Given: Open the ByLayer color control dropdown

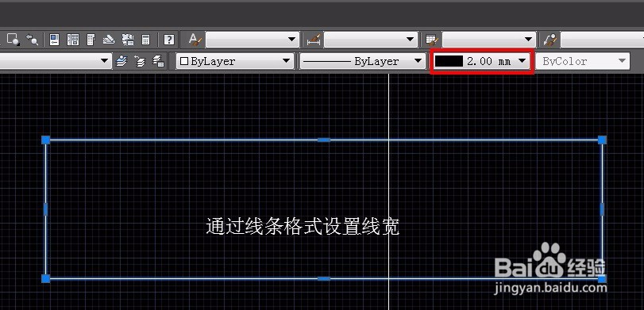Looking at the screenshot, I should pos(235,62).
